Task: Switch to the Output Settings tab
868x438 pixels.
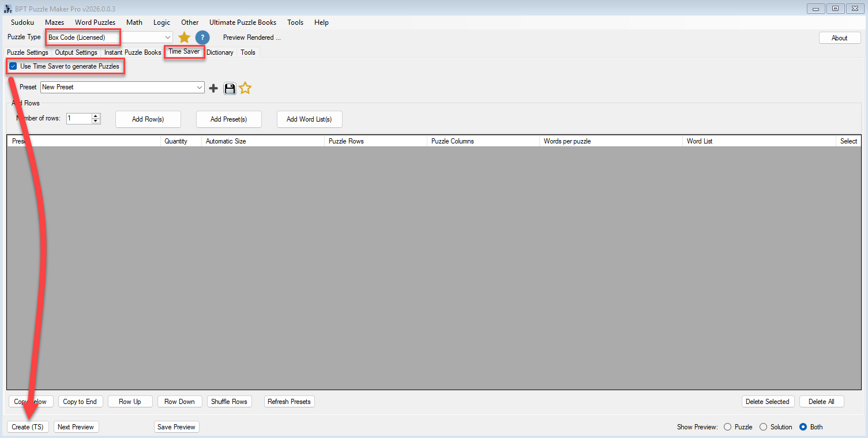Action: [x=76, y=52]
